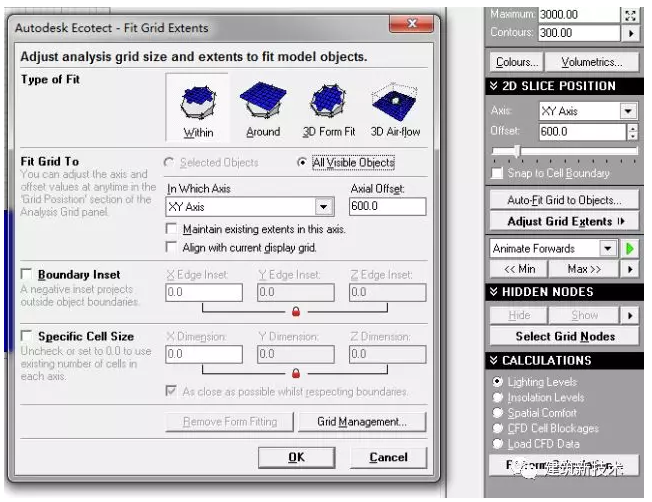Check the Boundary Inset checkbox

[x=26, y=274]
